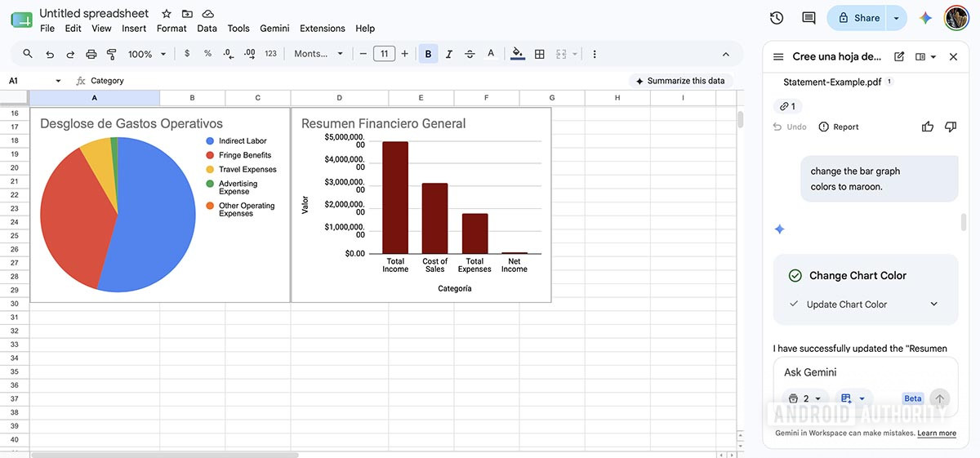The width and height of the screenshot is (980, 458).
Task: Give thumbs up to Gemini response
Action: tap(928, 127)
